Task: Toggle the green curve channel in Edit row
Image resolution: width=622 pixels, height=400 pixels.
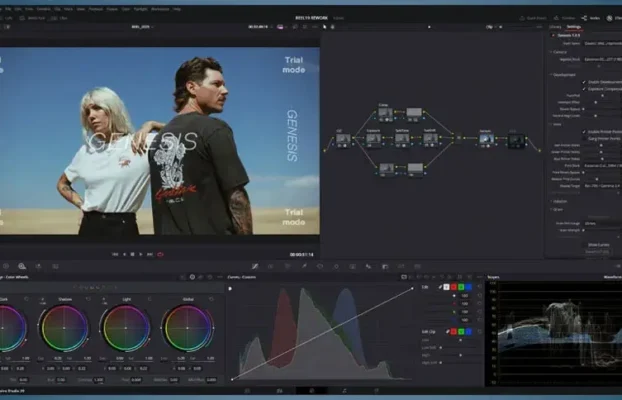Action: coord(461,287)
